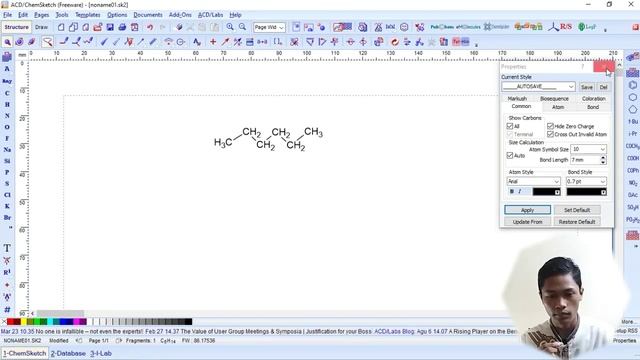Image resolution: width=640 pixels, height=360 pixels.
Task: Switch to the Atom tab in Properties
Action: tap(558, 107)
